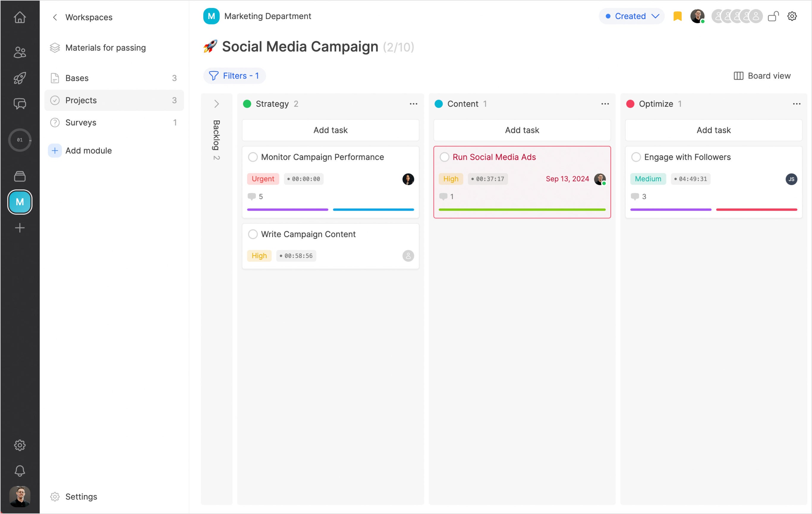The image size is (812, 514).
Task: Select Surveys in the module list
Action: pos(81,123)
